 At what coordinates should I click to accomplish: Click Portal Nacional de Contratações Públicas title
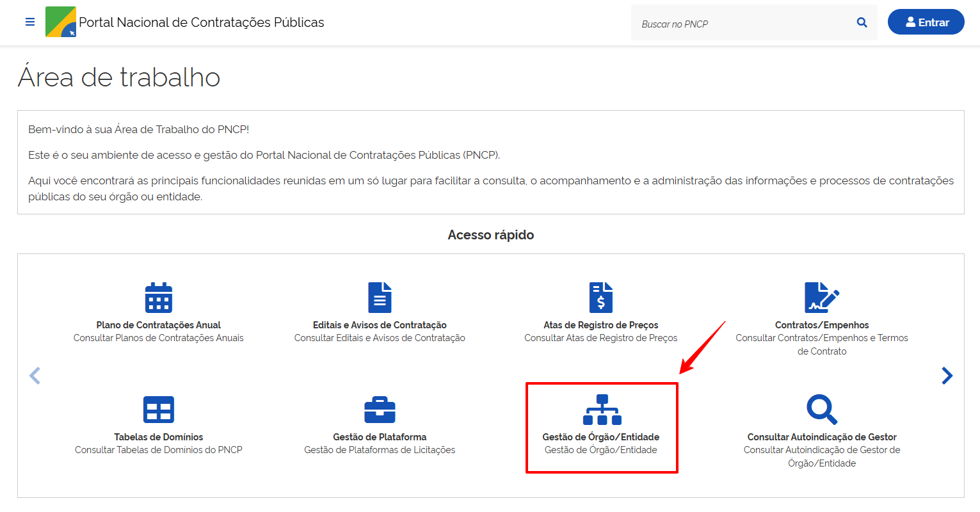click(201, 22)
